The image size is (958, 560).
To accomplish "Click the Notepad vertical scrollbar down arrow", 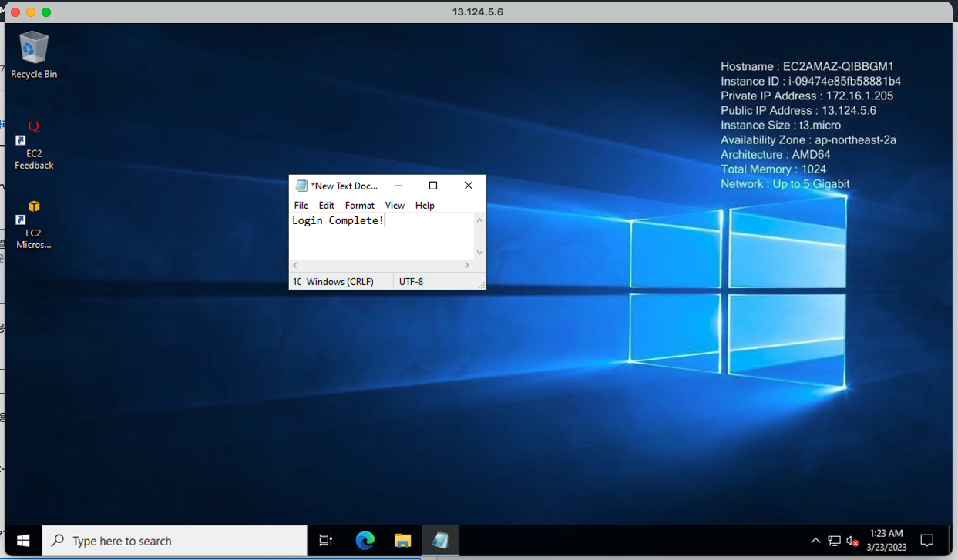I will coord(479,253).
